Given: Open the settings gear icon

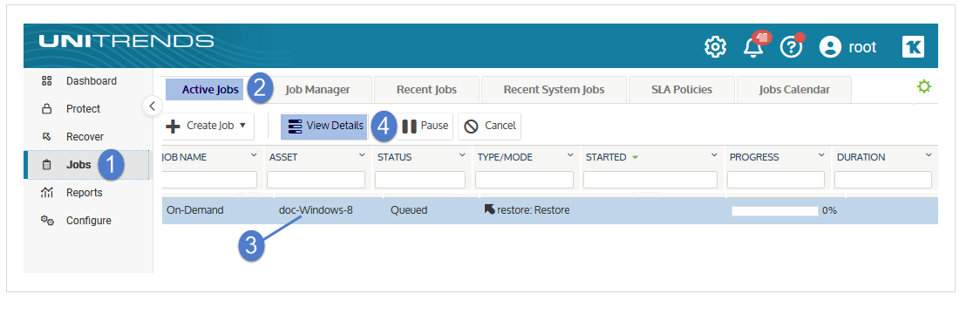Looking at the screenshot, I should point(715,47).
